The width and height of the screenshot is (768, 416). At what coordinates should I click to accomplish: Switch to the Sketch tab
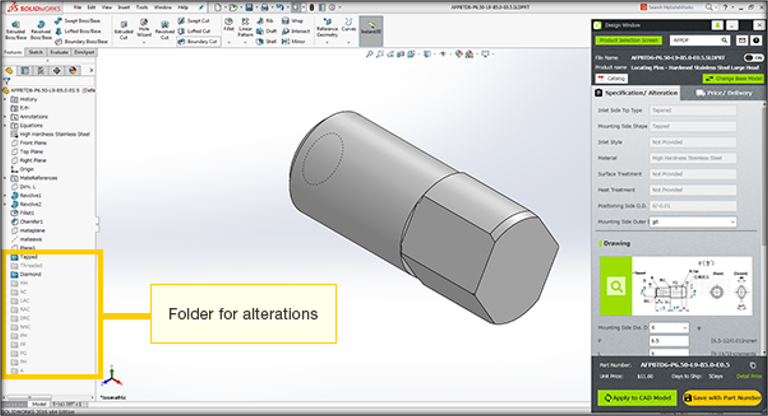click(x=35, y=52)
